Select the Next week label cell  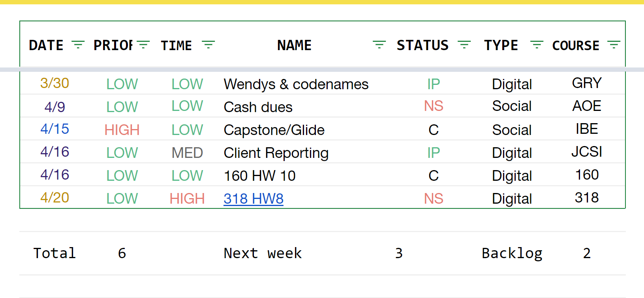point(263,253)
